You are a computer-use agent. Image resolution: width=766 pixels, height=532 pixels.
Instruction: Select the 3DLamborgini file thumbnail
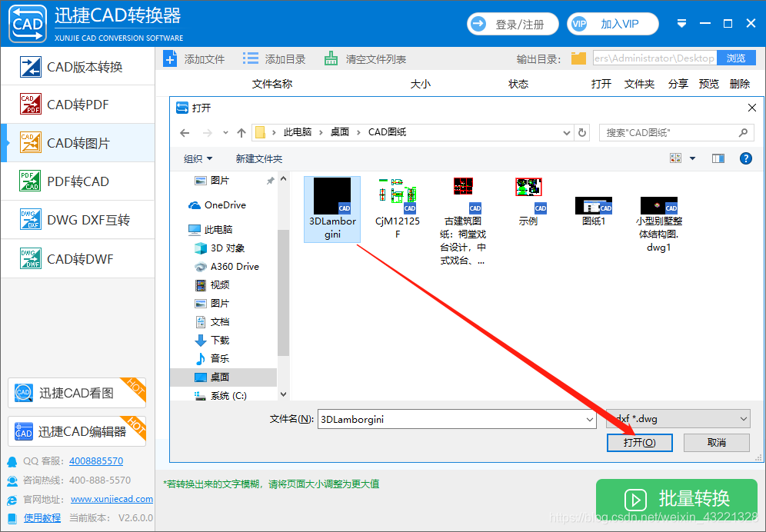point(332,196)
